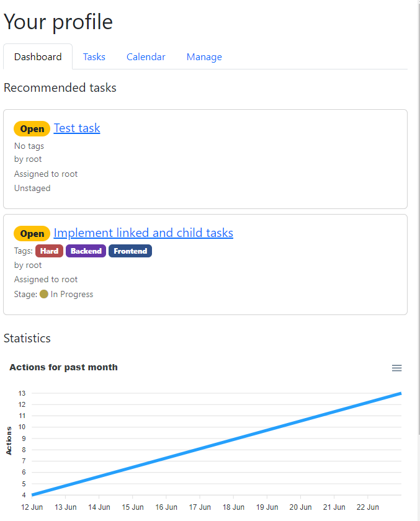
Task: Click the In Progress stage color dot
Action: (44, 294)
